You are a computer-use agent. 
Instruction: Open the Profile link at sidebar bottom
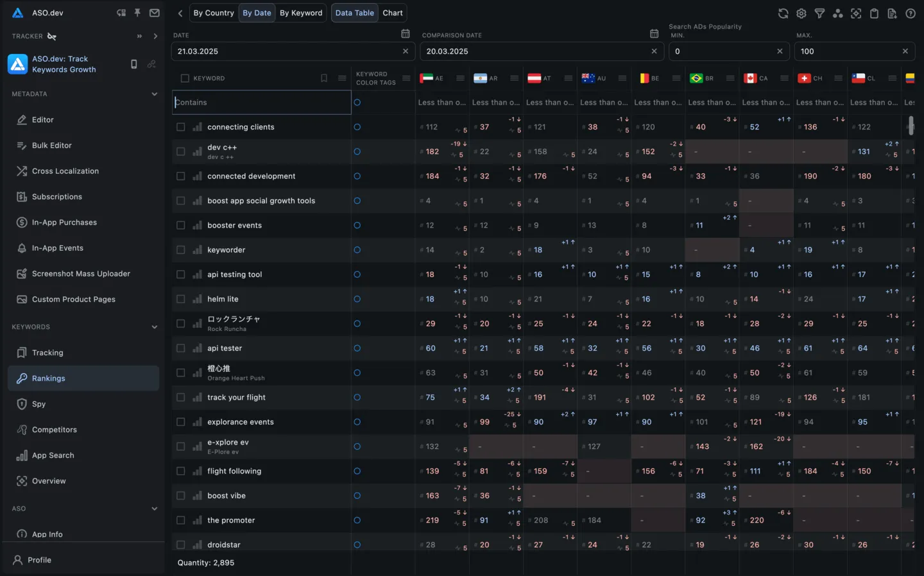click(x=39, y=560)
